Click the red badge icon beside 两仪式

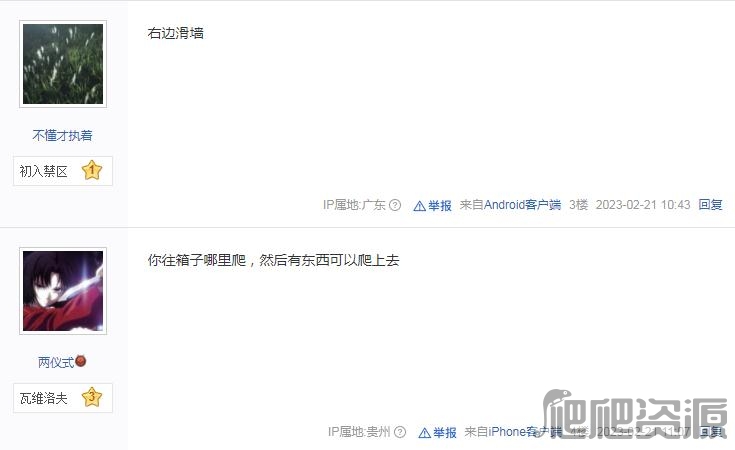pyautogui.click(x=81, y=361)
